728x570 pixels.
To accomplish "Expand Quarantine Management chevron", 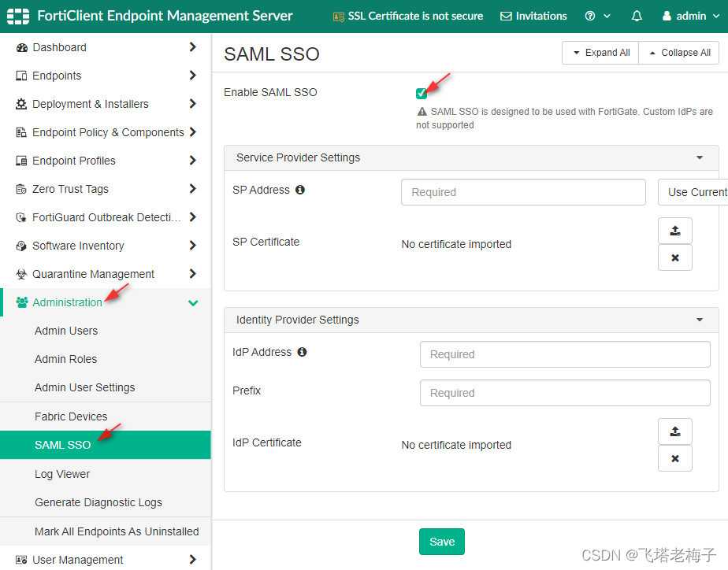I will (193, 273).
